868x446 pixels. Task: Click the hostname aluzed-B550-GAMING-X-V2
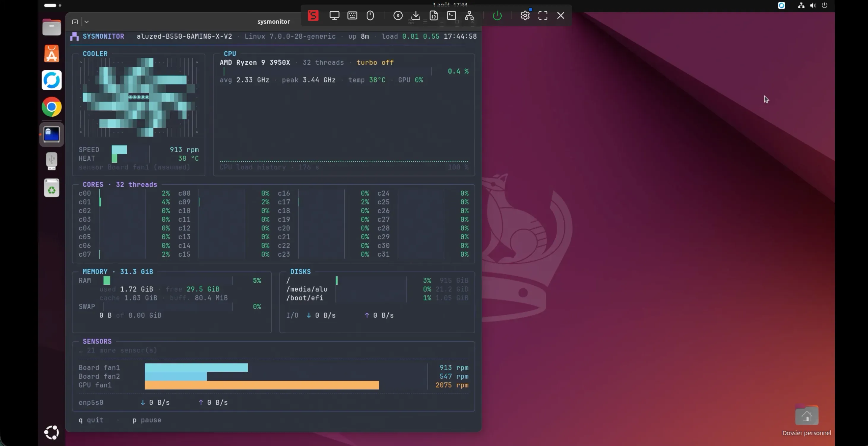(184, 37)
